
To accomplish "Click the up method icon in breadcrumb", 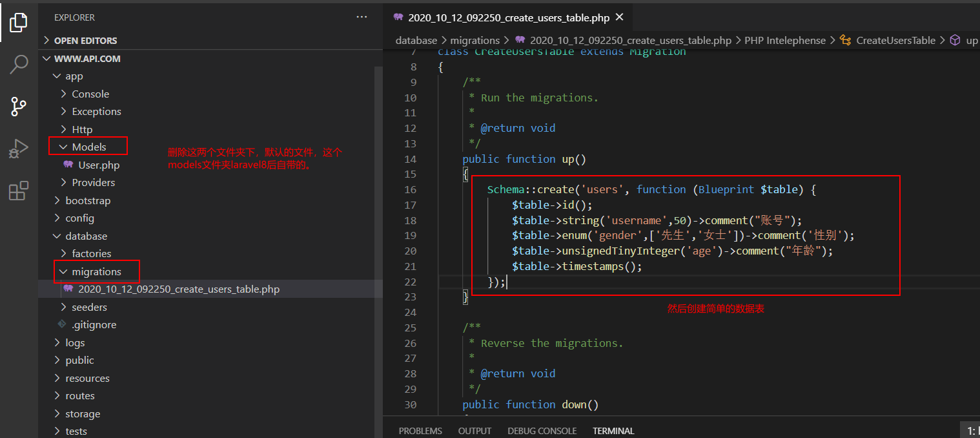I will click(x=955, y=40).
